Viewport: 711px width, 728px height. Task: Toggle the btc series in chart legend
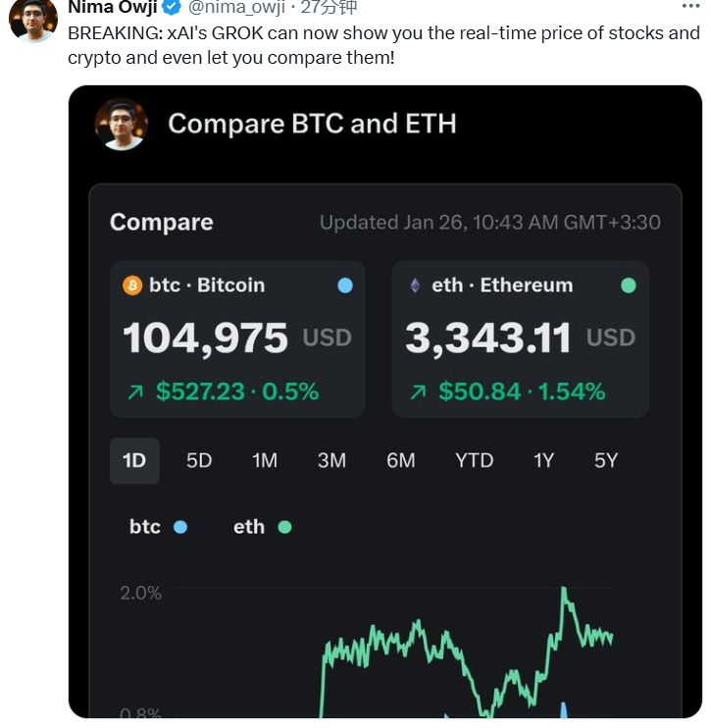157,527
